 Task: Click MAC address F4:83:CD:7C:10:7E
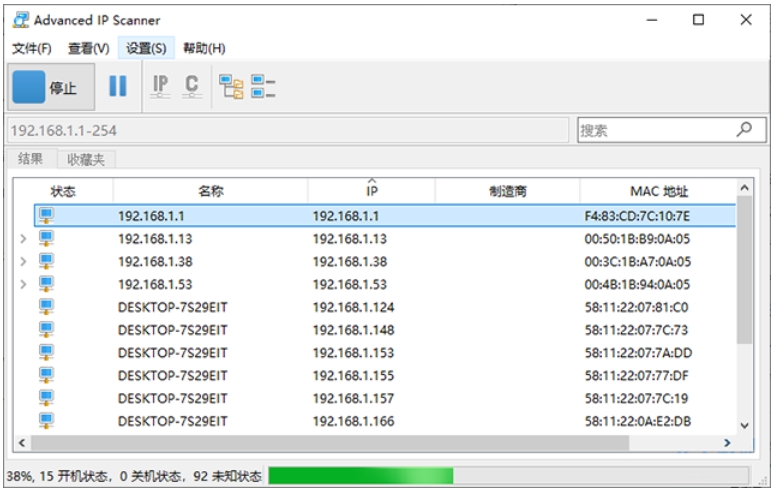637,216
